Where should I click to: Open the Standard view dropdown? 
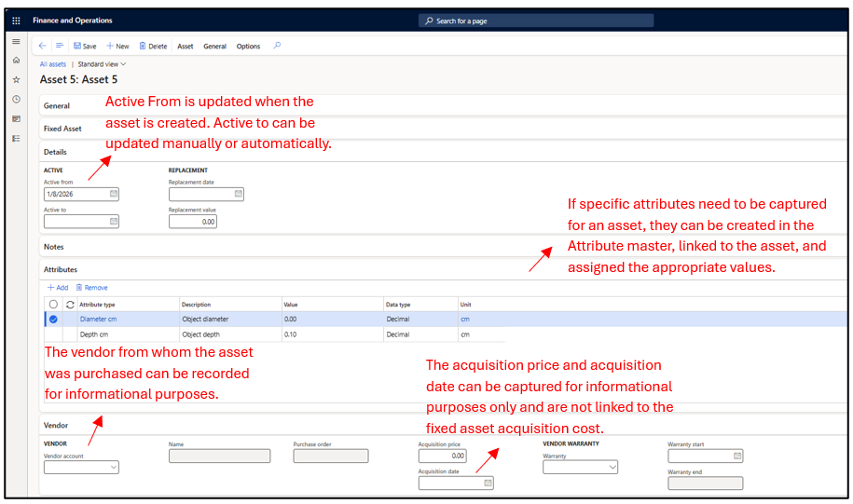[102, 64]
